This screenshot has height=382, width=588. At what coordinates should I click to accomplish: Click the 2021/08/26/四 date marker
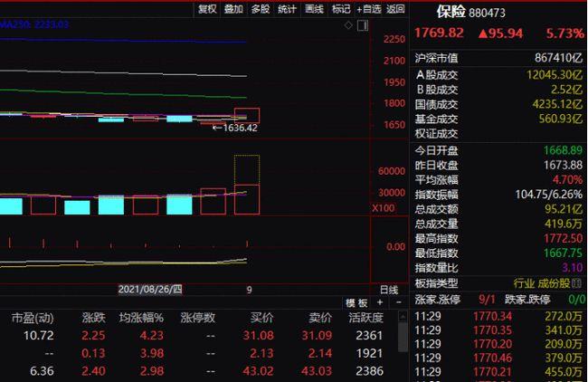coord(150,290)
